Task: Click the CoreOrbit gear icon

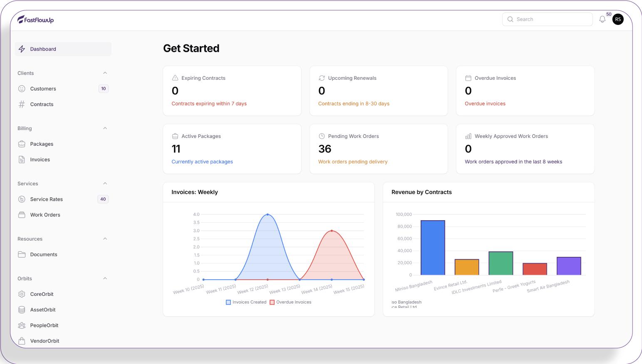Action: [x=22, y=294]
